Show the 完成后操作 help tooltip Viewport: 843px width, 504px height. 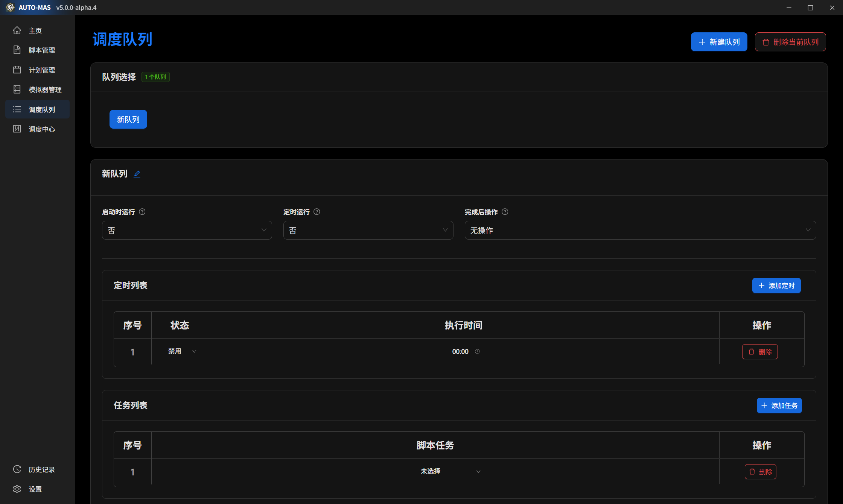(505, 212)
